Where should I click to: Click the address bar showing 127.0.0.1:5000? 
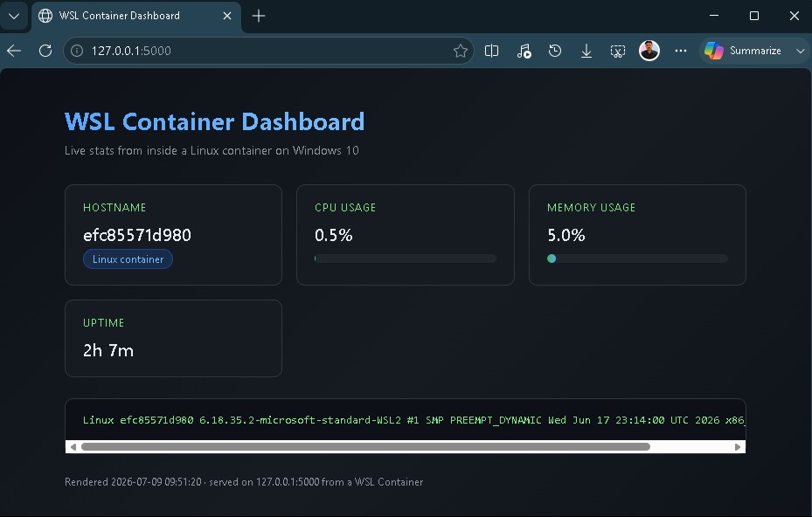click(268, 51)
